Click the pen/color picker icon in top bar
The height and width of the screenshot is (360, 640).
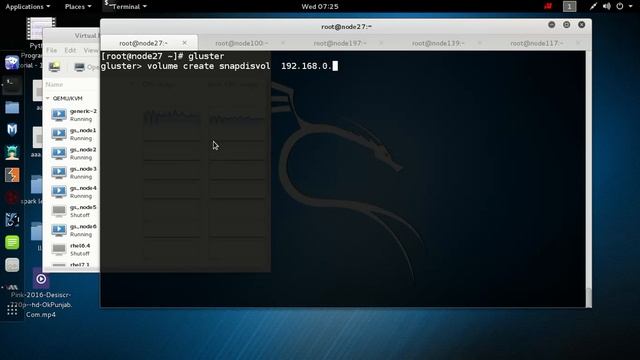coord(593,6)
